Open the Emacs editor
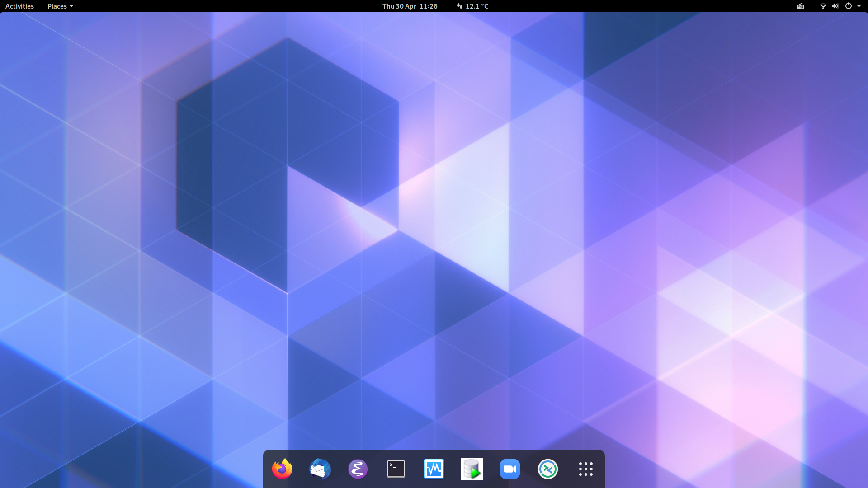868x488 pixels. pyautogui.click(x=358, y=469)
